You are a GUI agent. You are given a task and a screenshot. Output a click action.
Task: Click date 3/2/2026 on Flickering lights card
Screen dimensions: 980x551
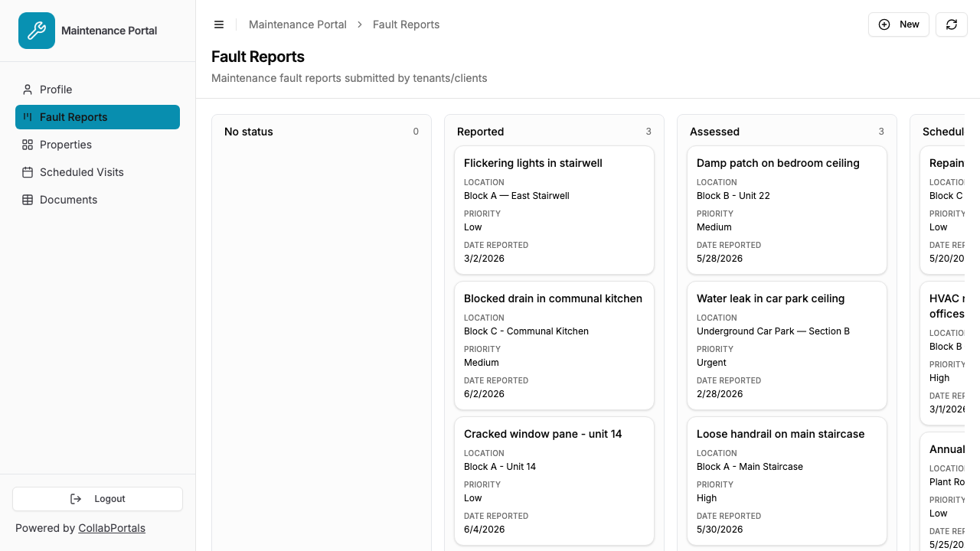point(484,259)
